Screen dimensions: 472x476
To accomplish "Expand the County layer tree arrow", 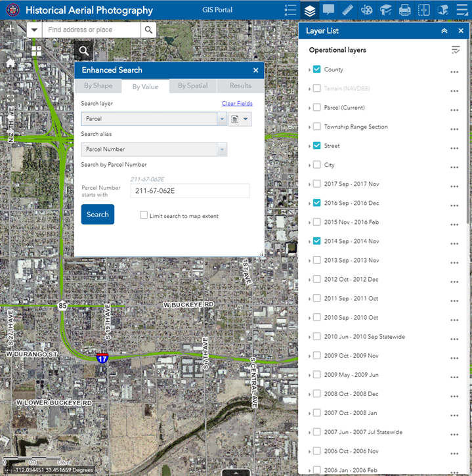I will (310, 70).
